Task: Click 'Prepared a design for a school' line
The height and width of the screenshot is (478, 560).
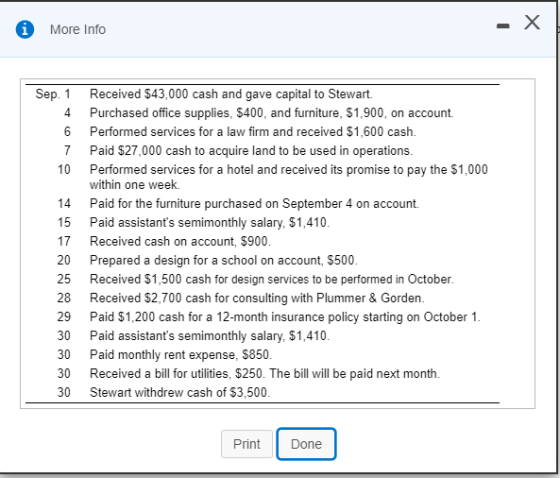Action: pyautogui.click(x=224, y=260)
